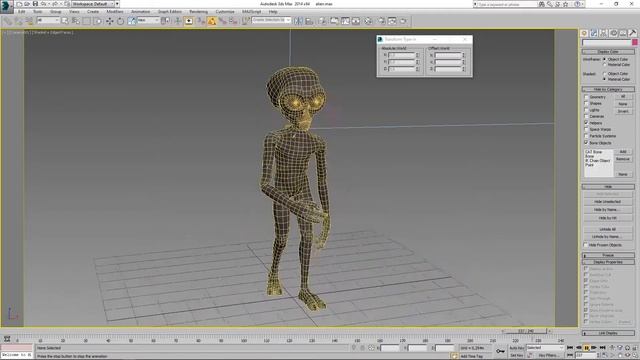The width and height of the screenshot is (640, 360).
Task: Open Render Setup icon in toolbar
Action: (381, 21)
